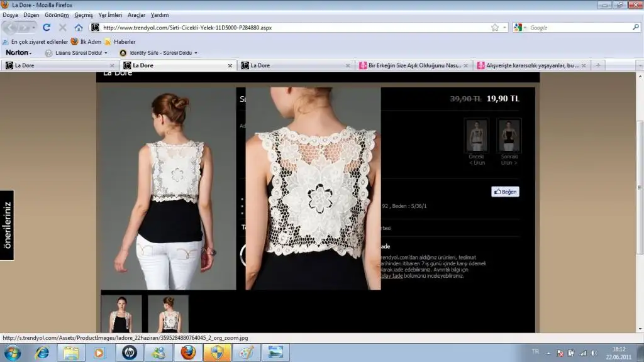644x362 pixels.
Task: Open the Araçlar menu
Action: [x=136, y=14]
